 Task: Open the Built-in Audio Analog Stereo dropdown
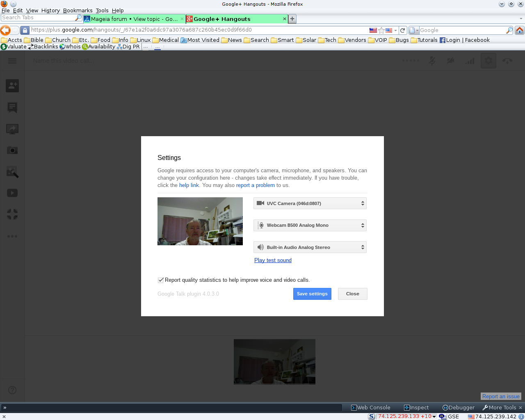310,247
